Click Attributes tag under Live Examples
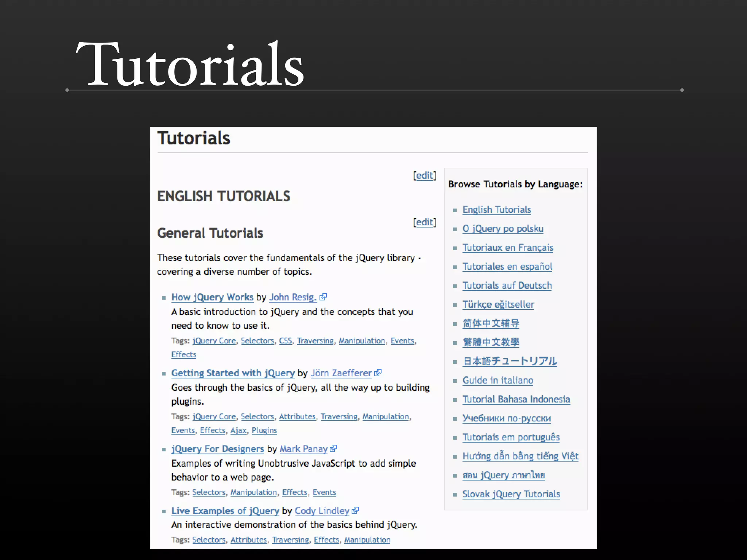Viewport: 747px width, 560px height. 249,540
